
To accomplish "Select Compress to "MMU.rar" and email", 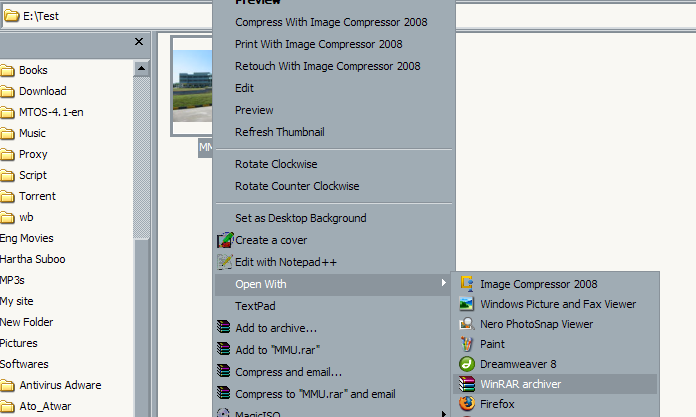I will point(315,394).
